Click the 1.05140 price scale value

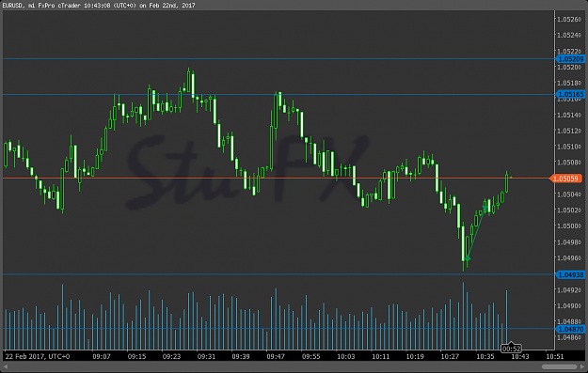[x=569, y=115]
